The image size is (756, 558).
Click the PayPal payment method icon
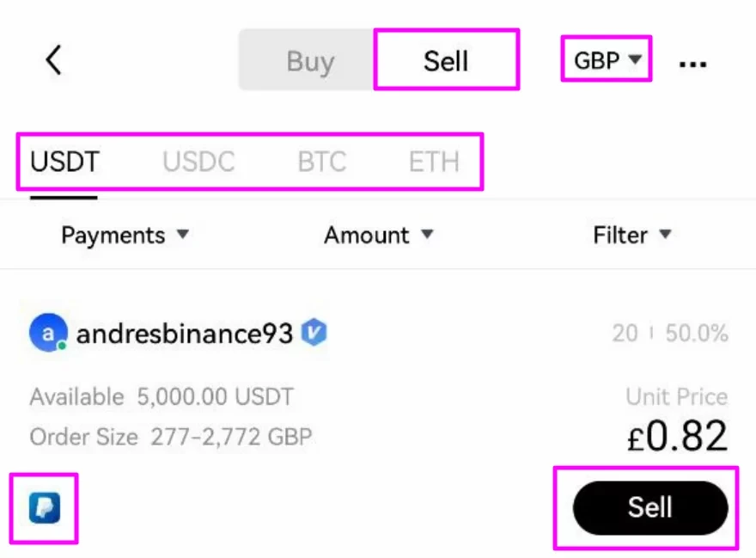[x=44, y=507]
